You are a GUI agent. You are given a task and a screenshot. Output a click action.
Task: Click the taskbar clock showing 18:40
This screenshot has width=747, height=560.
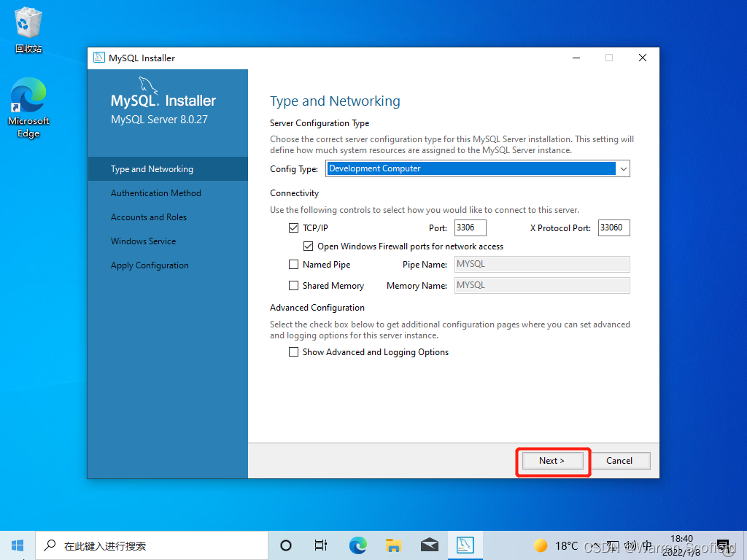click(682, 545)
